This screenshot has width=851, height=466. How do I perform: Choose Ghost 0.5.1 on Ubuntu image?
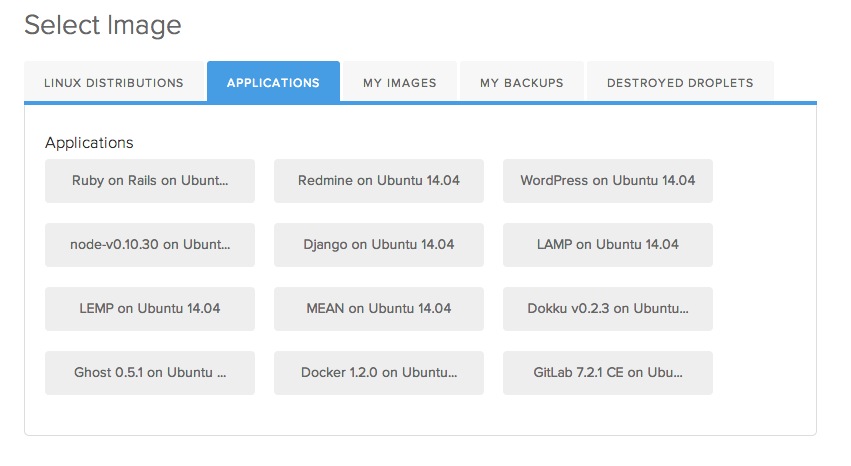pyautogui.click(x=150, y=373)
